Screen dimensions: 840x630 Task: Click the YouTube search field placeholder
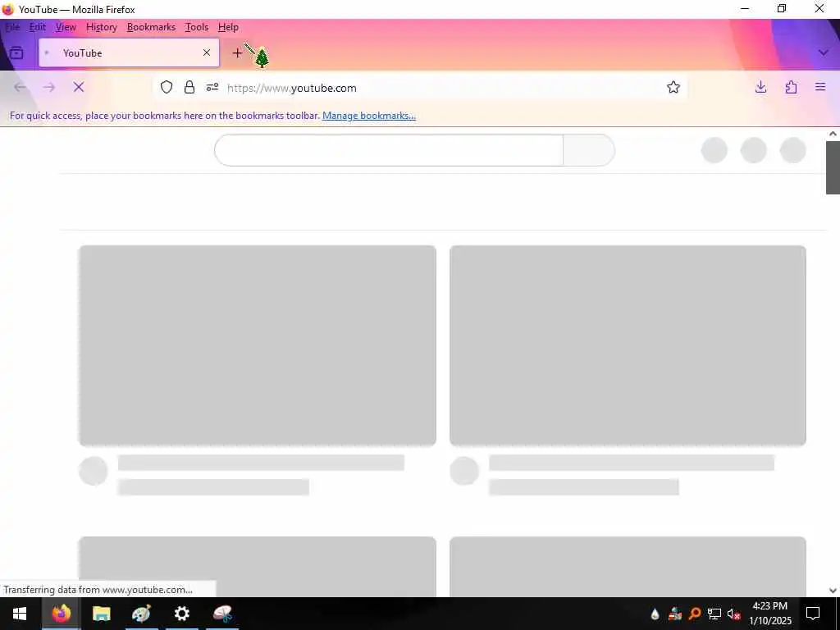tap(388, 150)
